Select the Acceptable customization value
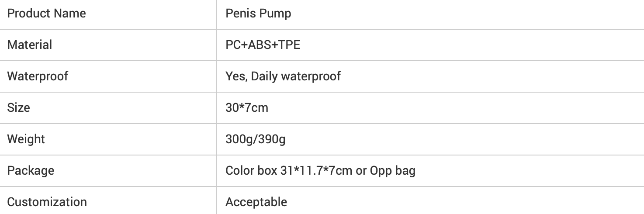The image size is (644, 214). [x=256, y=202]
